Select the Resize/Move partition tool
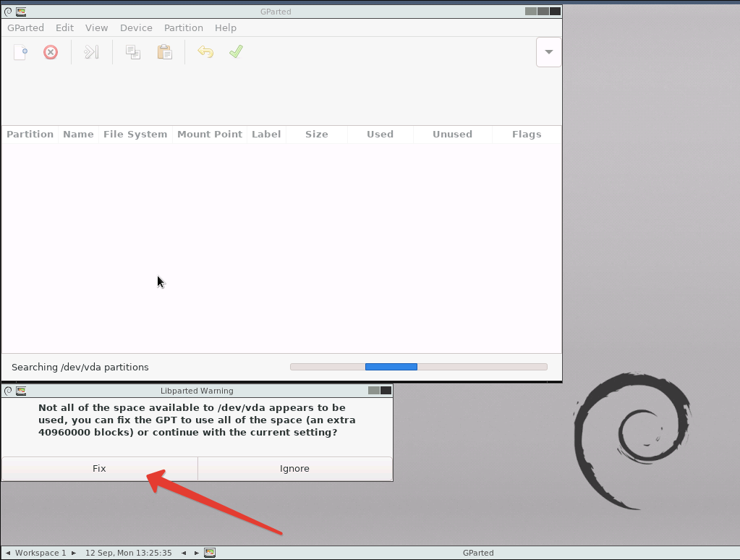 [x=91, y=51]
